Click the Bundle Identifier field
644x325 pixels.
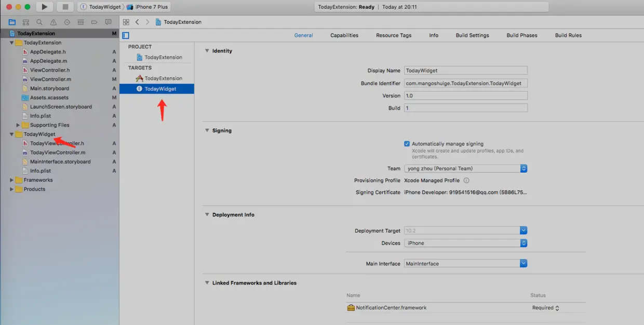[x=466, y=83]
